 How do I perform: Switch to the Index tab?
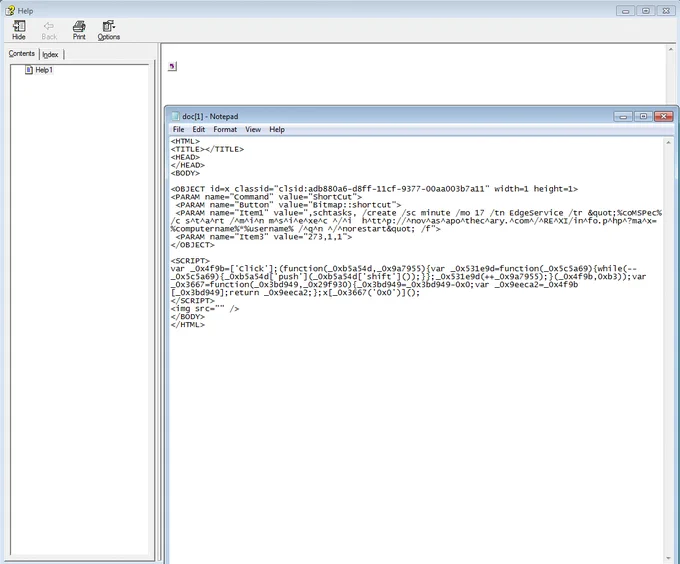pyautogui.click(x=50, y=54)
